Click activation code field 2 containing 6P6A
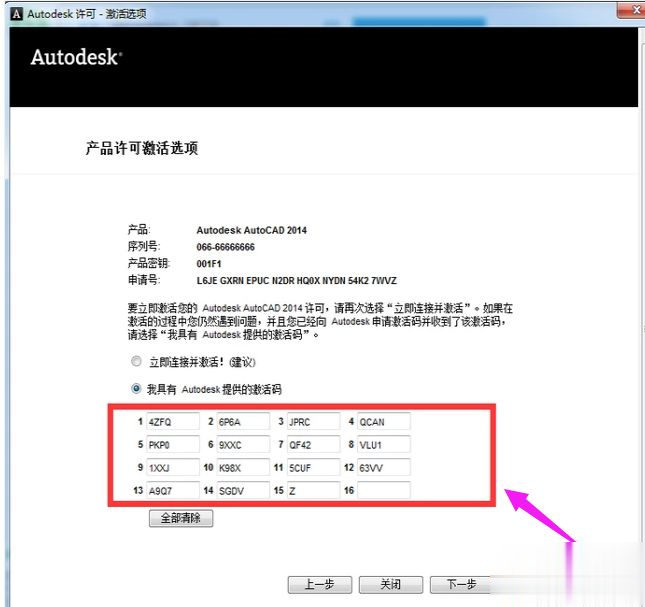Viewport: 645px width, 607px height. point(243,422)
